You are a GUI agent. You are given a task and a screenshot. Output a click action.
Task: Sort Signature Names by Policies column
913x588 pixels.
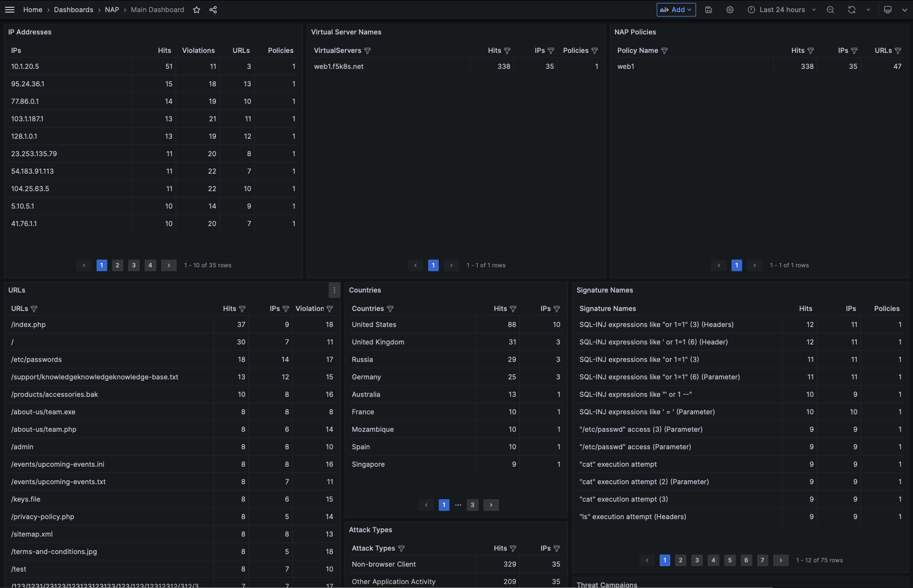[887, 309]
